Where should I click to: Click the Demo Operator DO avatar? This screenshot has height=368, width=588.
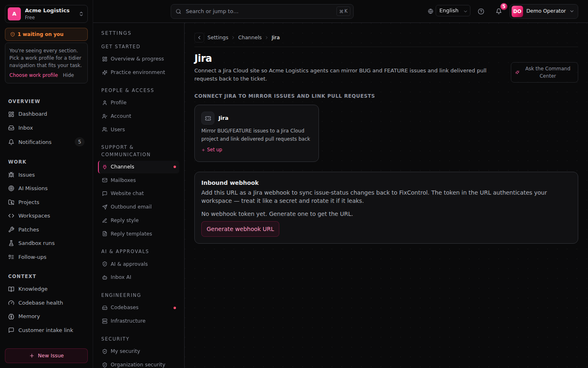coord(517,11)
